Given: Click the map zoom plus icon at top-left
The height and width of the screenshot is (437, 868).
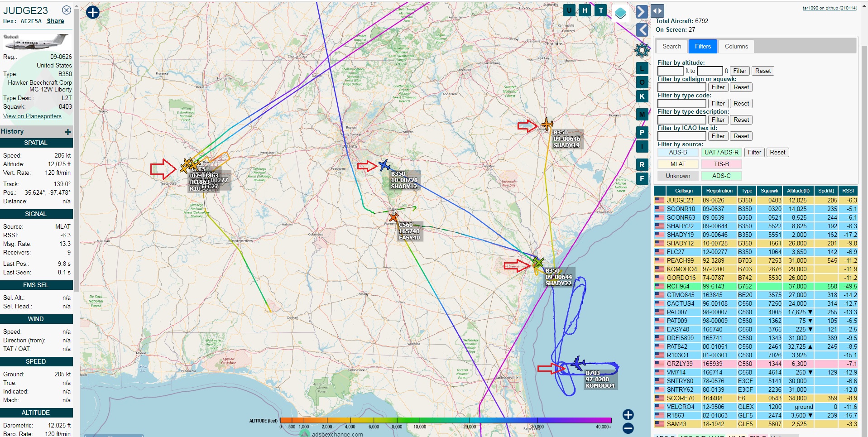Looking at the screenshot, I should 92,12.
